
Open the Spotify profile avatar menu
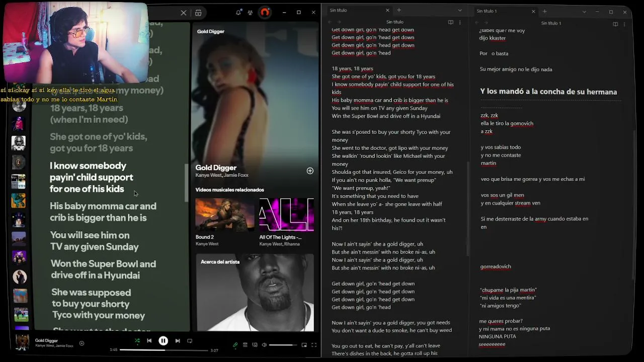[265, 13]
